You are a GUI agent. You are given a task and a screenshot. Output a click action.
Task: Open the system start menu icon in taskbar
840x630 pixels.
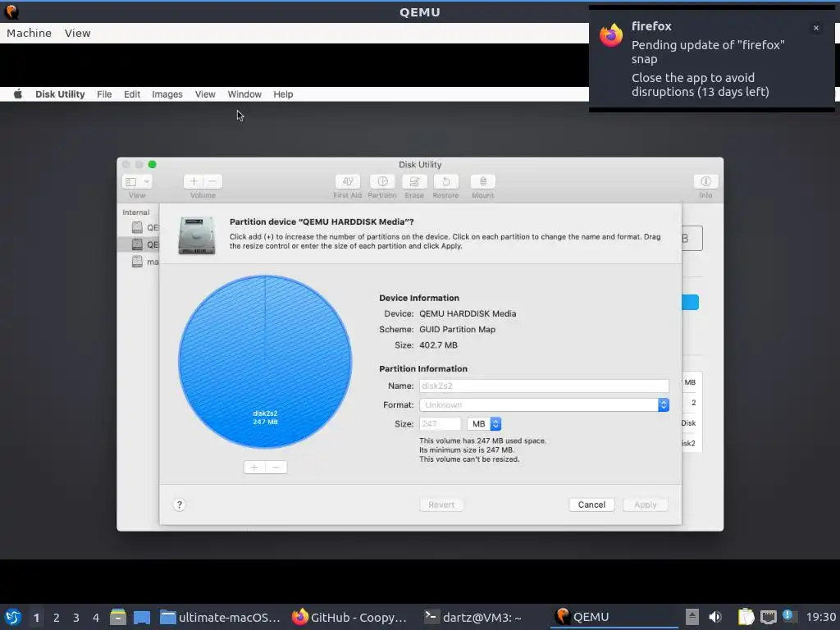pos(13,617)
